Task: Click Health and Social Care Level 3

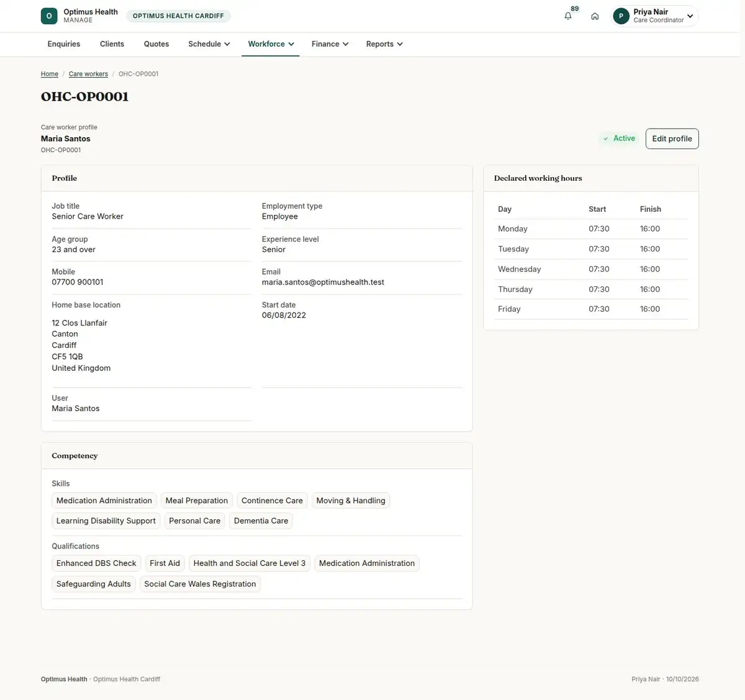Action: (250, 563)
